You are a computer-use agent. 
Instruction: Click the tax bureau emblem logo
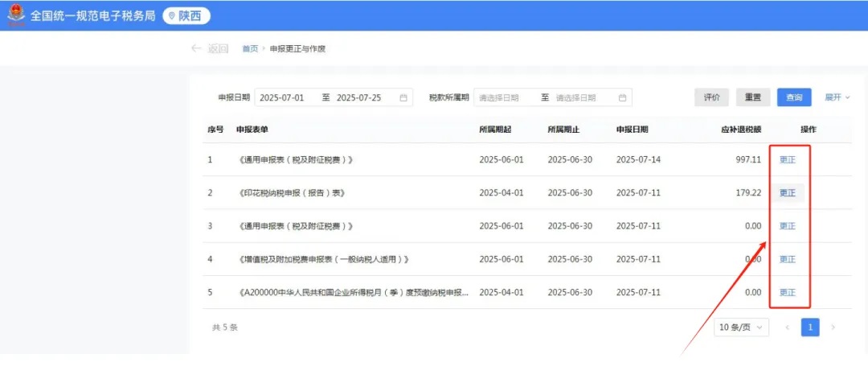click(x=15, y=15)
